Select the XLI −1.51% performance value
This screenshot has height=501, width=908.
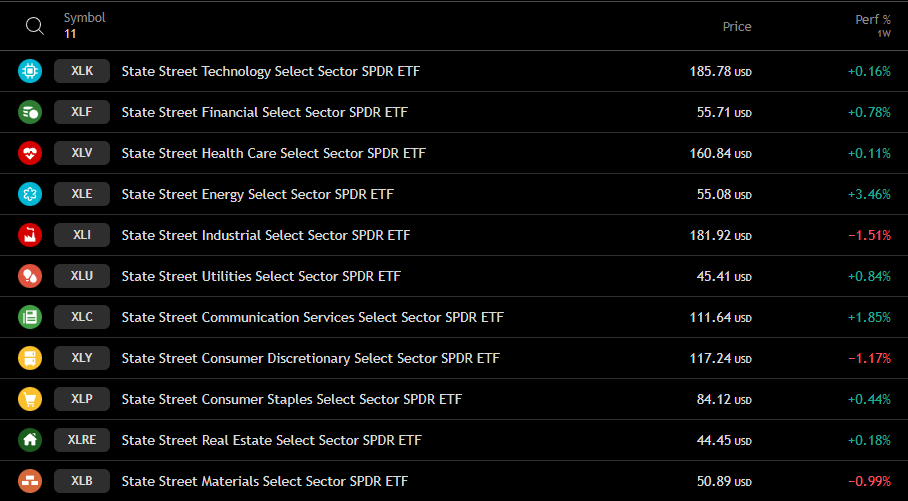click(x=869, y=236)
